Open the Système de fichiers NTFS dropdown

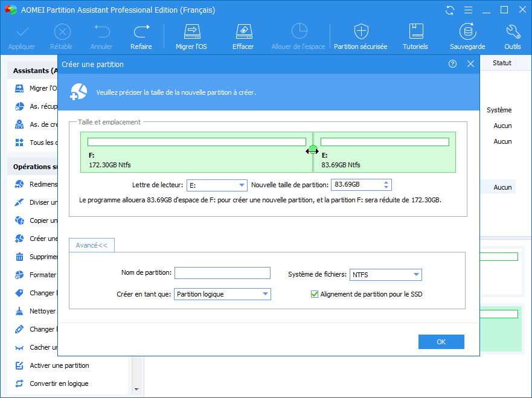pos(386,275)
